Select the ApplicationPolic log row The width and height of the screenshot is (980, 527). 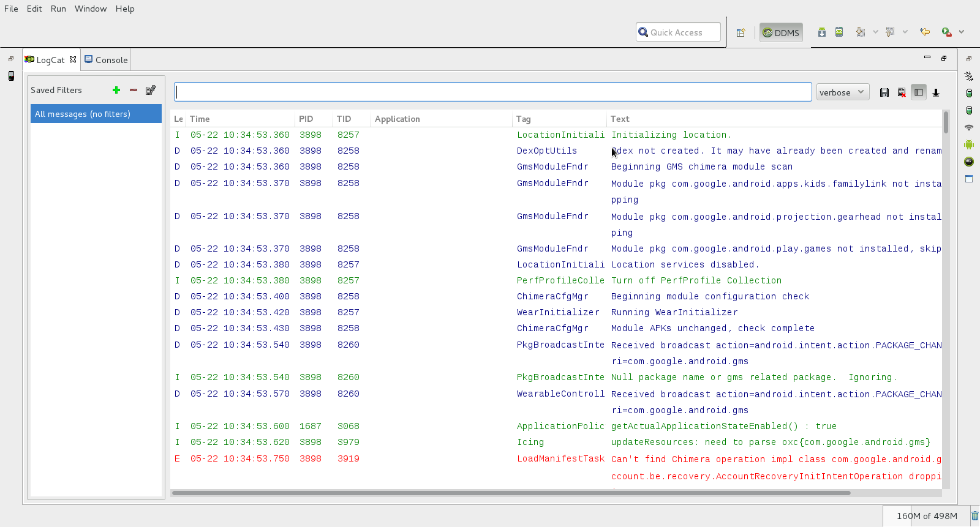(x=556, y=426)
